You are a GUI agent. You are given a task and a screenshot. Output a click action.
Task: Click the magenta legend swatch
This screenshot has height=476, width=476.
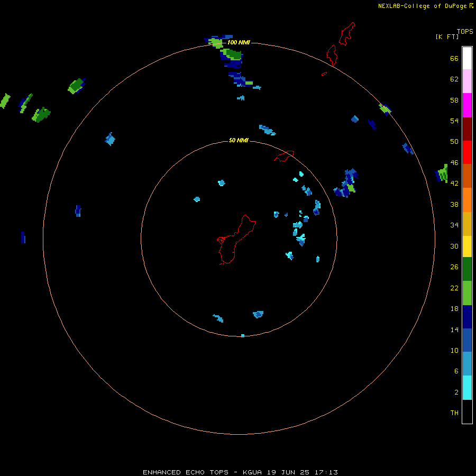467,105
